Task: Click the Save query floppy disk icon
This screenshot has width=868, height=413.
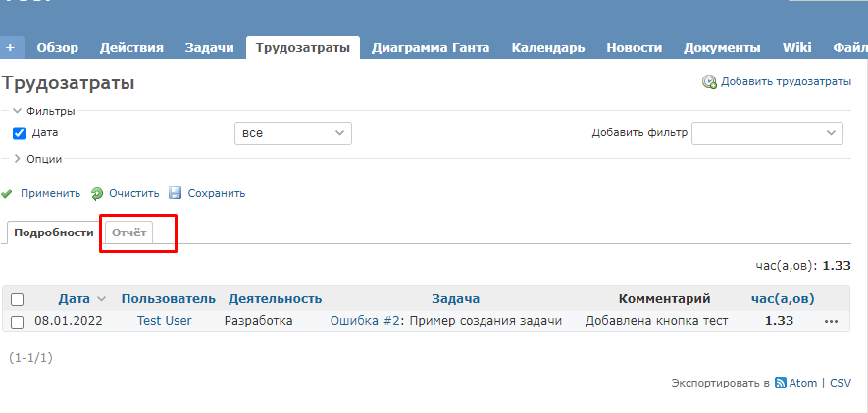Action: (176, 193)
